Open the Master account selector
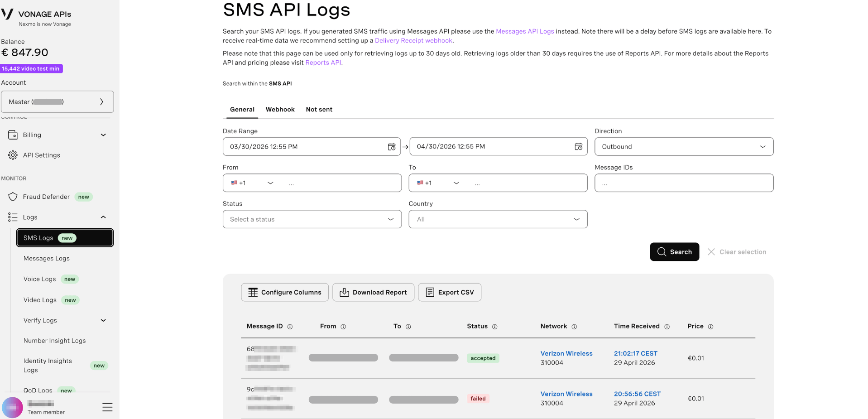This screenshot has height=419, width=868. coord(58,102)
